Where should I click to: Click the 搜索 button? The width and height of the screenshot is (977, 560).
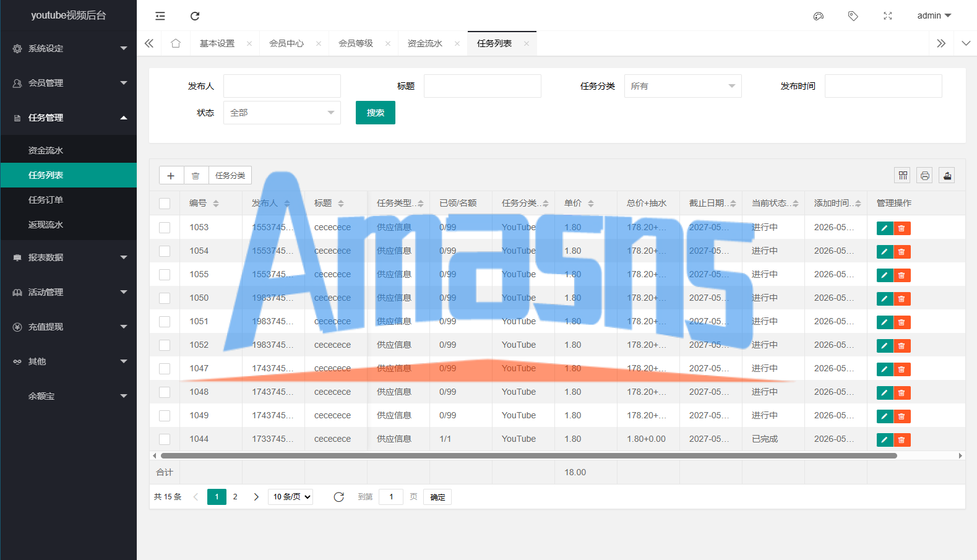pyautogui.click(x=376, y=113)
